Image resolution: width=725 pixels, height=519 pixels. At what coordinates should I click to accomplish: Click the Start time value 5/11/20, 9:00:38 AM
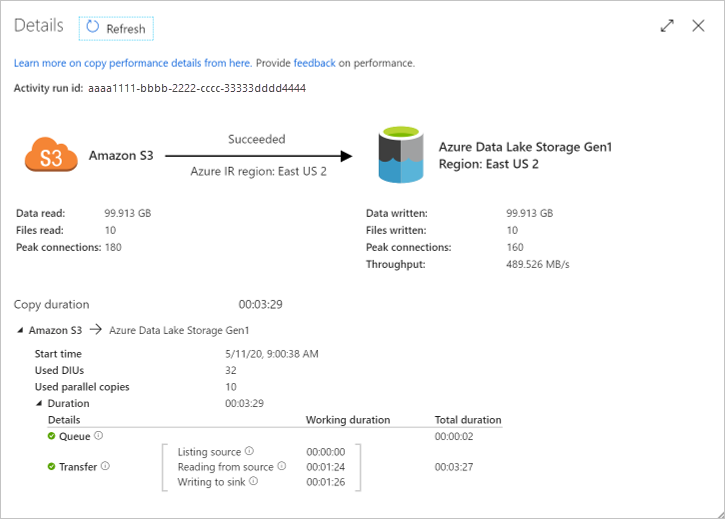(x=272, y=354)
